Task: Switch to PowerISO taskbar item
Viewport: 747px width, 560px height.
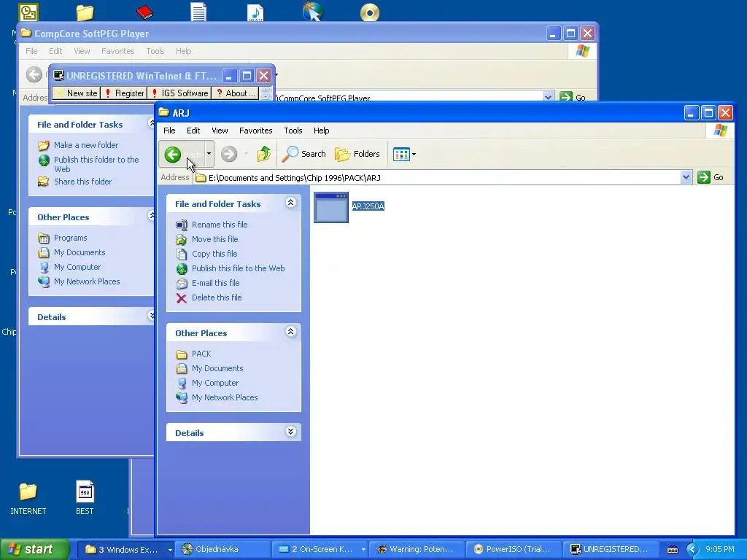Action: (513, 549)
